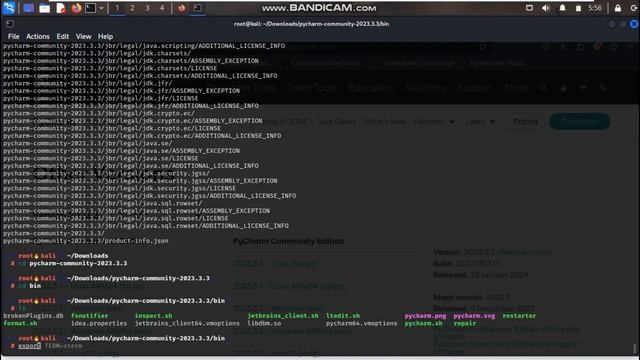Launch the text editor from the panel
The width and height of the screenshot is (640, 360).
point(61,8)
